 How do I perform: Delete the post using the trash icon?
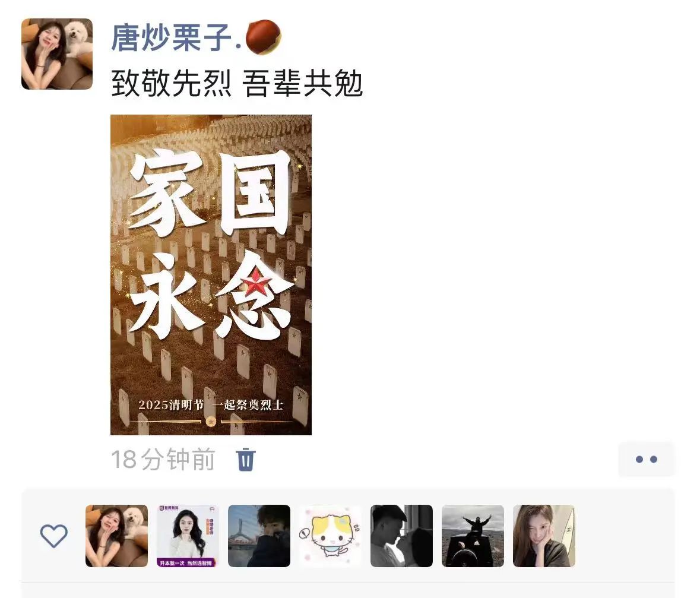[x=246, y=460]
